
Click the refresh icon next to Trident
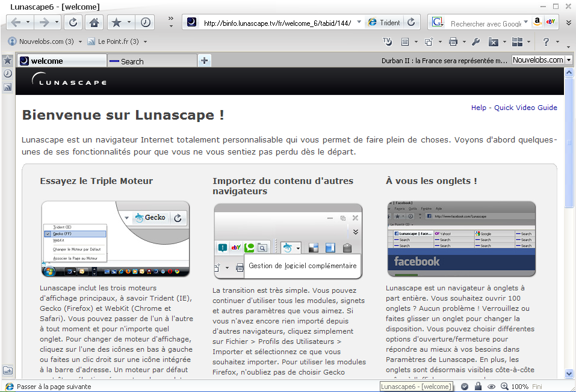coord(411,22)
